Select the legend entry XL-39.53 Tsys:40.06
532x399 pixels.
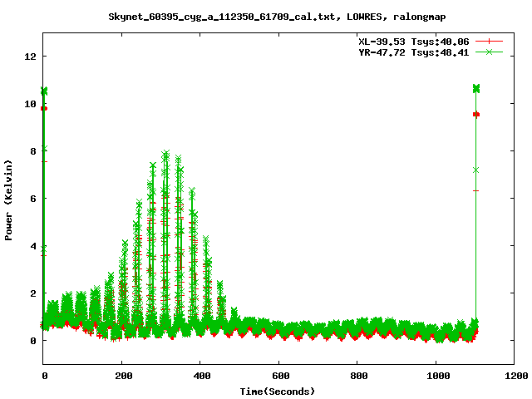pos(414,42)
